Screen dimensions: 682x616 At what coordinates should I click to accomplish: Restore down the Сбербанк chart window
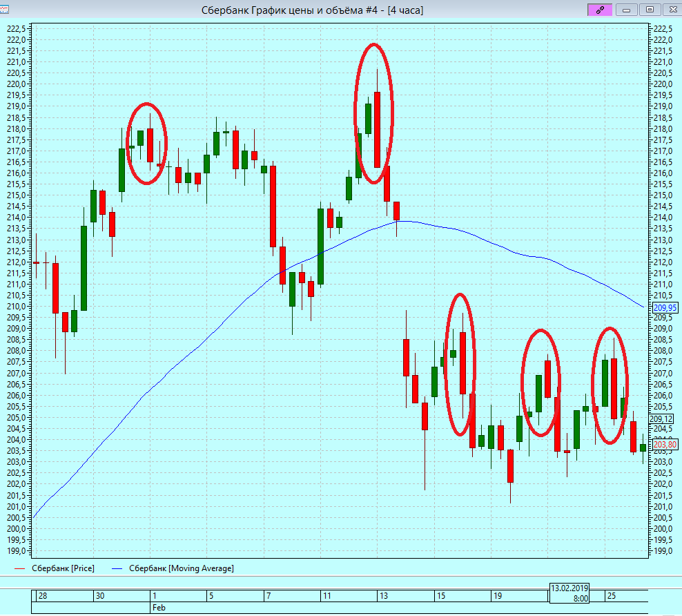tap(650, 10)
